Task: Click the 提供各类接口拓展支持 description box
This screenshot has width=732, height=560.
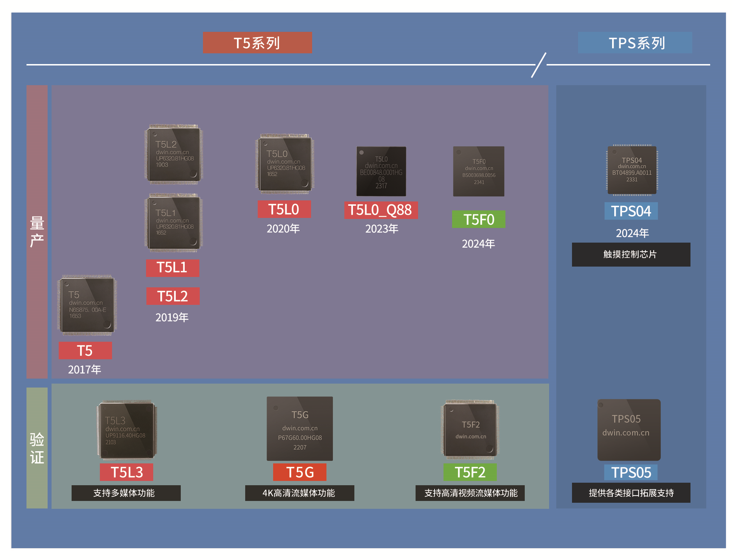Action: tap(631, 493)
